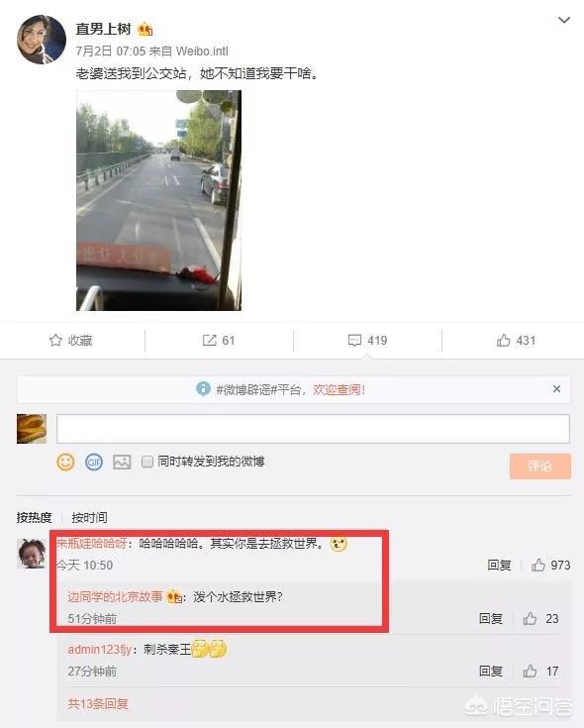Open the comments icon showing 419
This screenshot has height=728, width=584.
pos(354,341)
